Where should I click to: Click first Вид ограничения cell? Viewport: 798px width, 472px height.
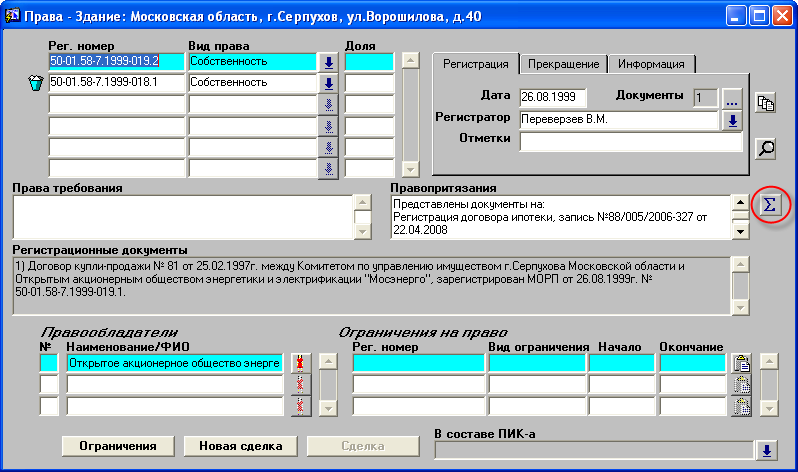point(537,363)
